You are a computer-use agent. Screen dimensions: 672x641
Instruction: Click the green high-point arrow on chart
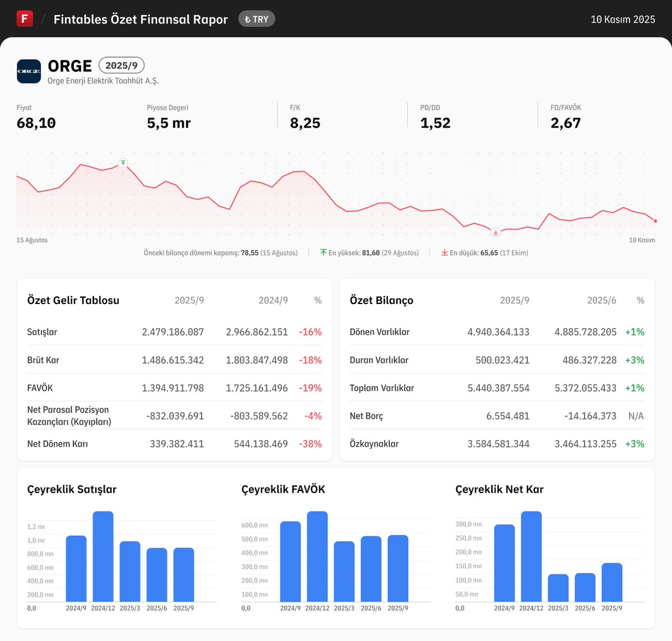point(122,163)
